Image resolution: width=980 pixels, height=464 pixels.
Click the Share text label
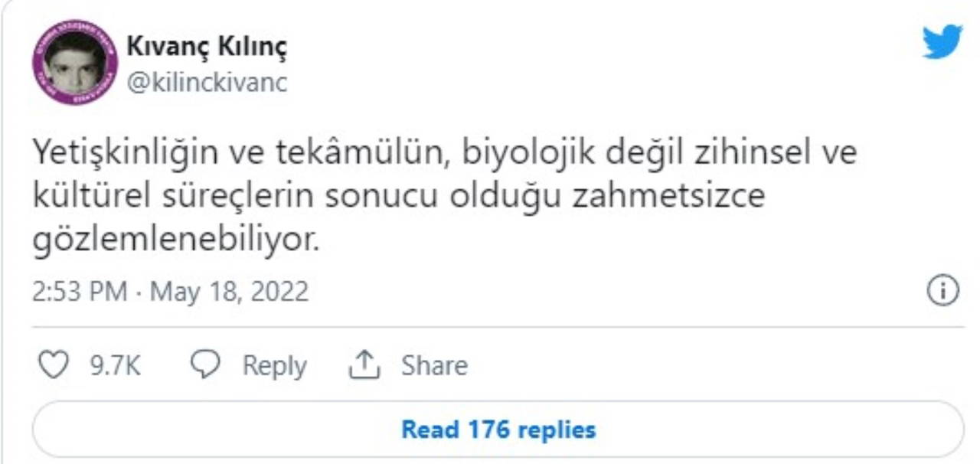[x=434, y=365]
